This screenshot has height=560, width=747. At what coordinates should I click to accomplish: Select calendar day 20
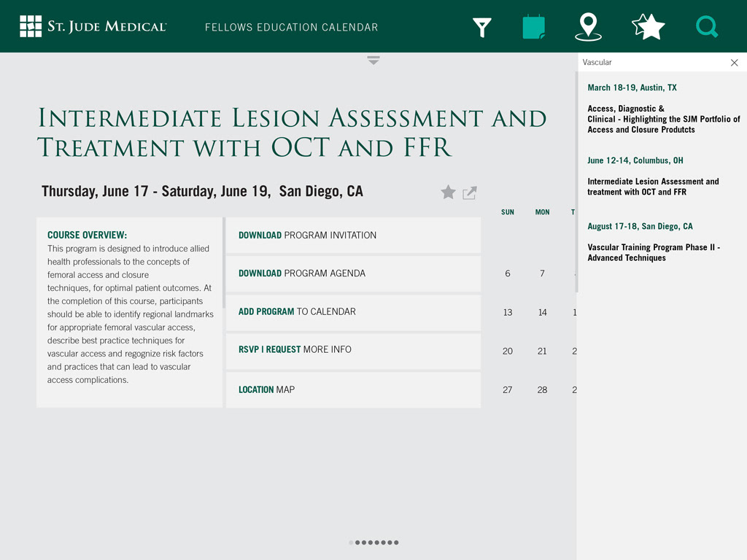click(x=508, y=351)
